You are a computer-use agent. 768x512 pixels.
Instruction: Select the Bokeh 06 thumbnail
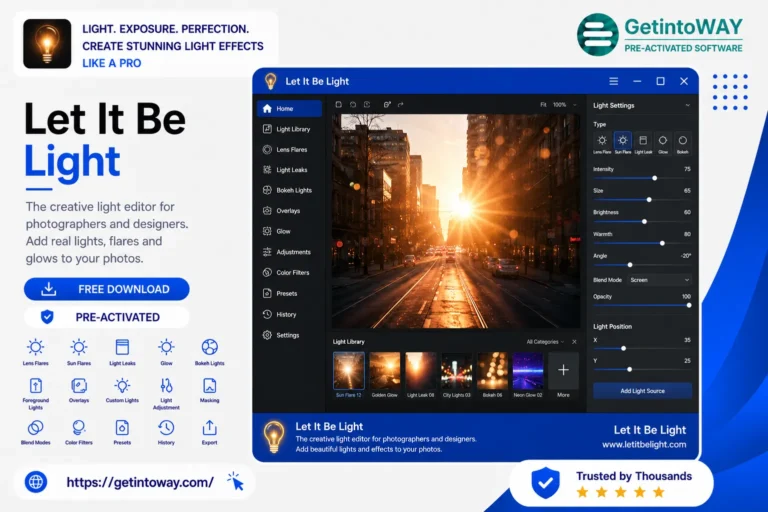pos(492,371)
